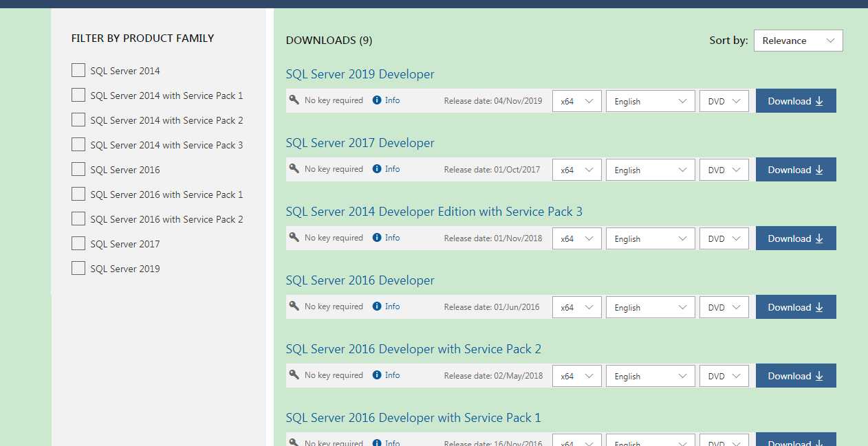Click 'No key required' text for SQL Server 2017 Developer
The width and height of the screenshot is (868, 446).
334,169
